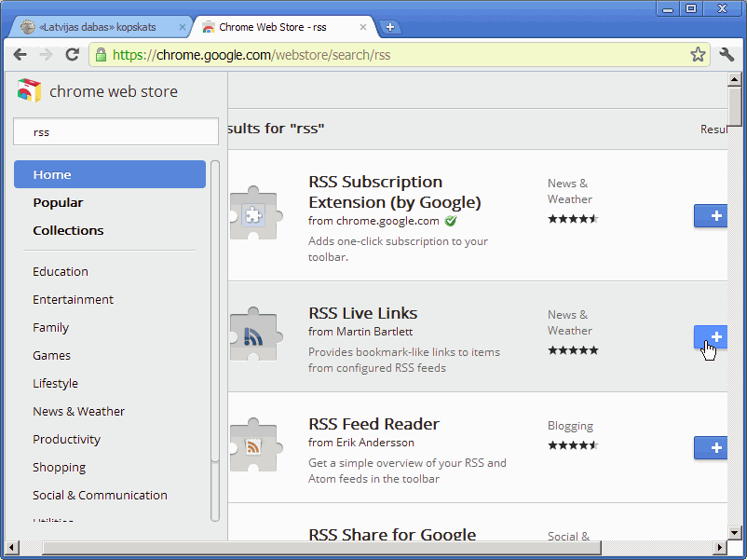The height and width of the screenshot is (560, 747).
Task: Add RSS Feed Reader with plus button
Action: (711, 448)
